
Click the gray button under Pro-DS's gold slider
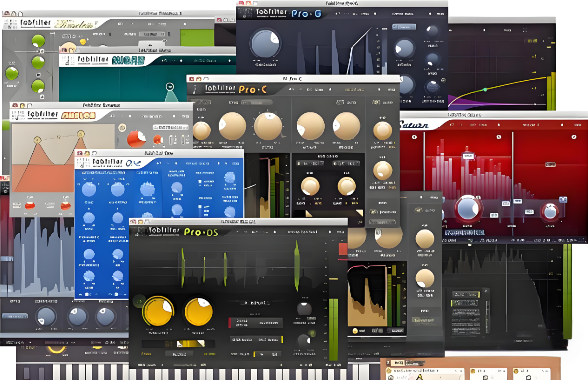pos(179,354)
